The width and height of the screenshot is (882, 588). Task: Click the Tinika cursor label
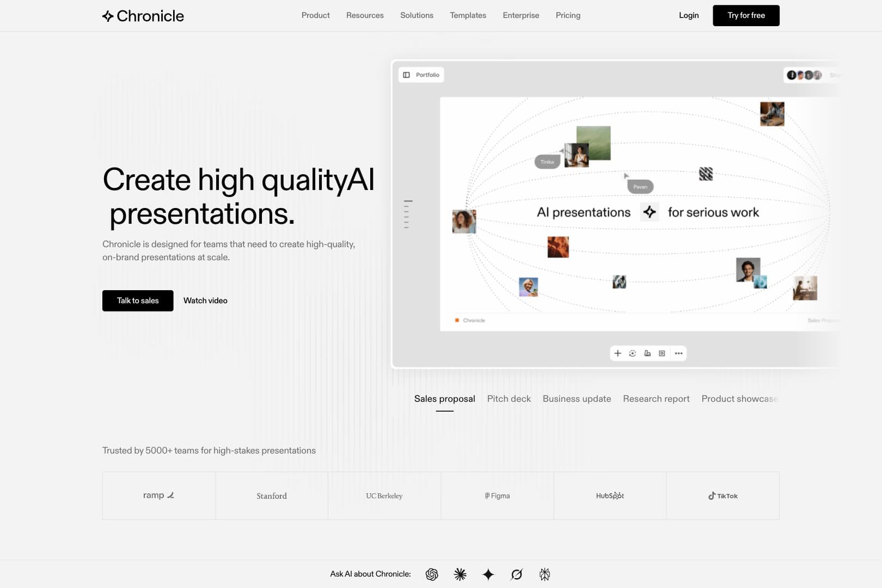tap(547, 162)
